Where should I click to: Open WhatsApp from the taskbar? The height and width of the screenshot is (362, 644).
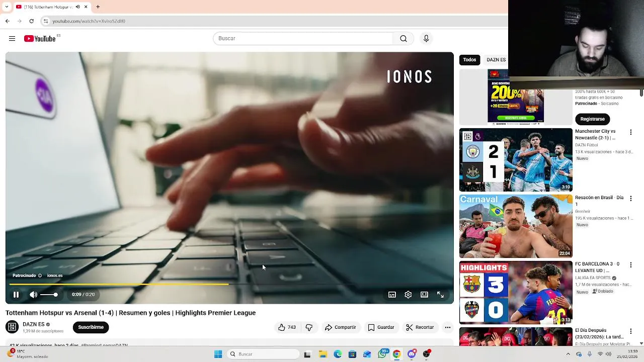(382, 354)
